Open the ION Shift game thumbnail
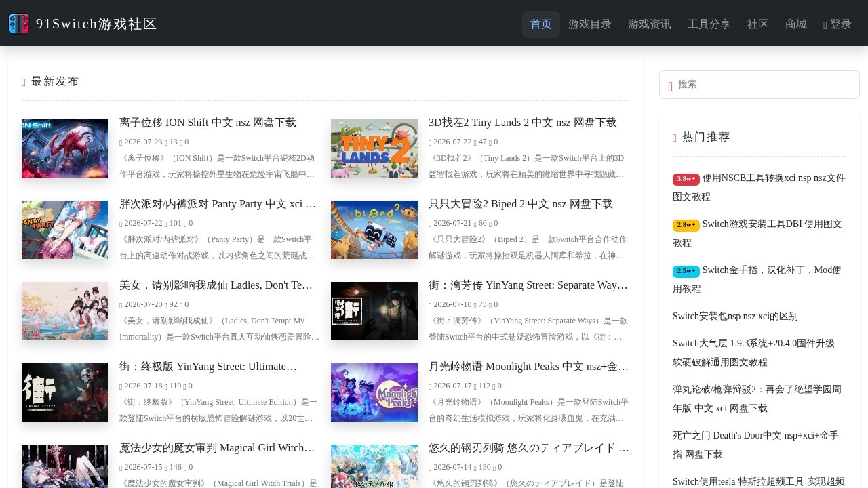 click(x=65, y=148)
